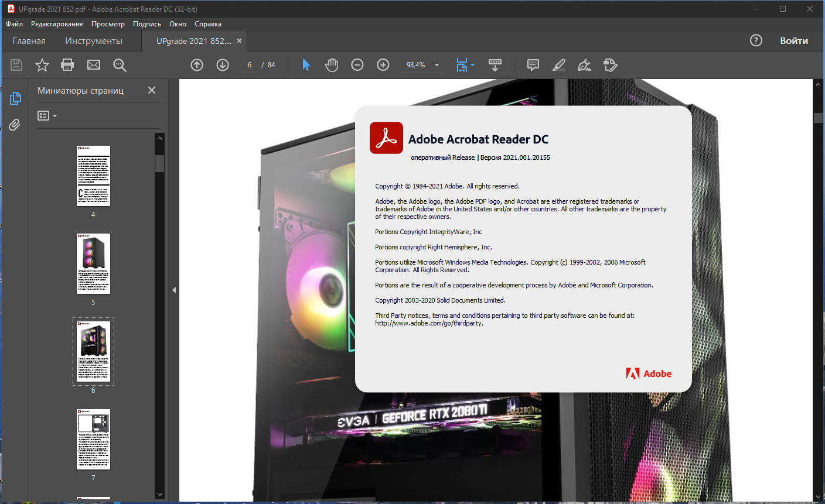The height and width of the screenshot is (504, 825).
Task: Click the Adobe Acrobat Reader DC logo icon
Action: coord(386,138)
